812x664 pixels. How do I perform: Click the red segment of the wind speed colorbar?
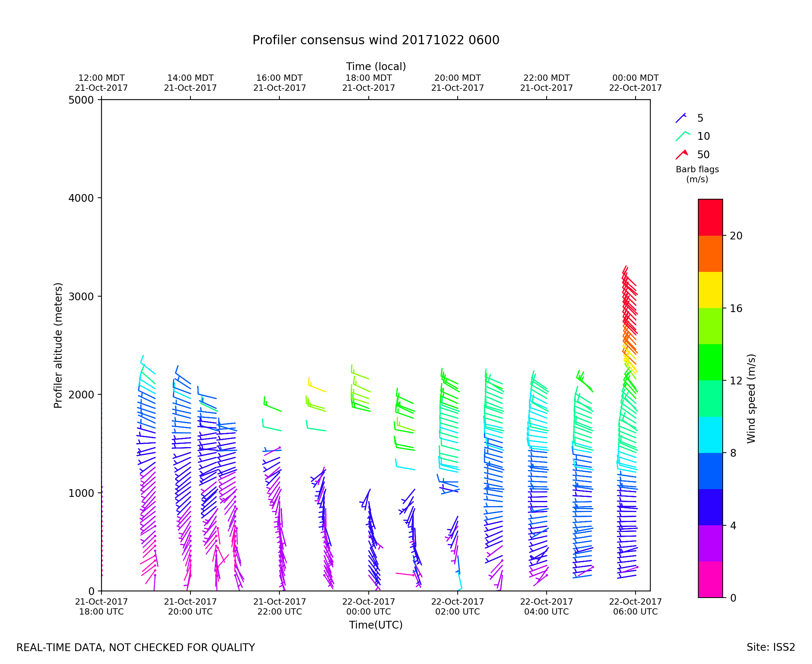(x=710, y=217)
